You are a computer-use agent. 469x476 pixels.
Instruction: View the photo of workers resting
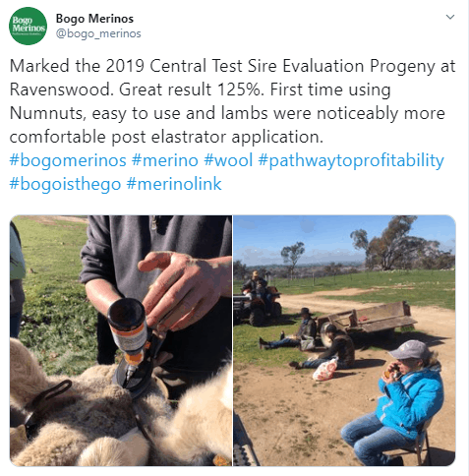click(344, 340)
